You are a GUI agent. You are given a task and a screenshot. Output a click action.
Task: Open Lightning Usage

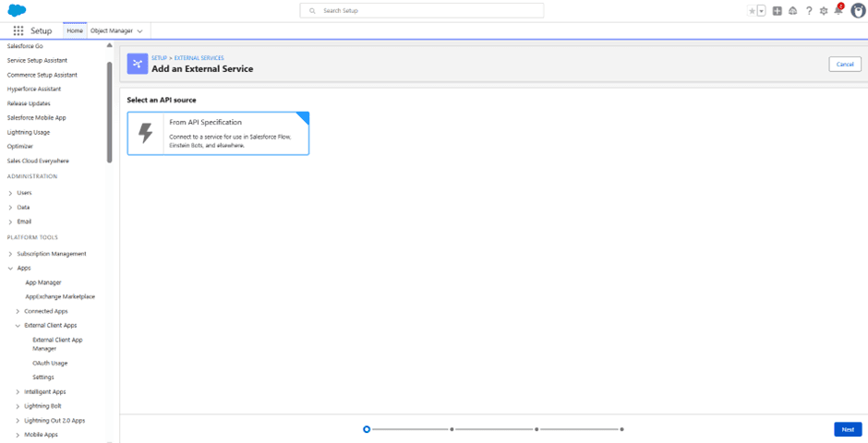coord(29,132)
